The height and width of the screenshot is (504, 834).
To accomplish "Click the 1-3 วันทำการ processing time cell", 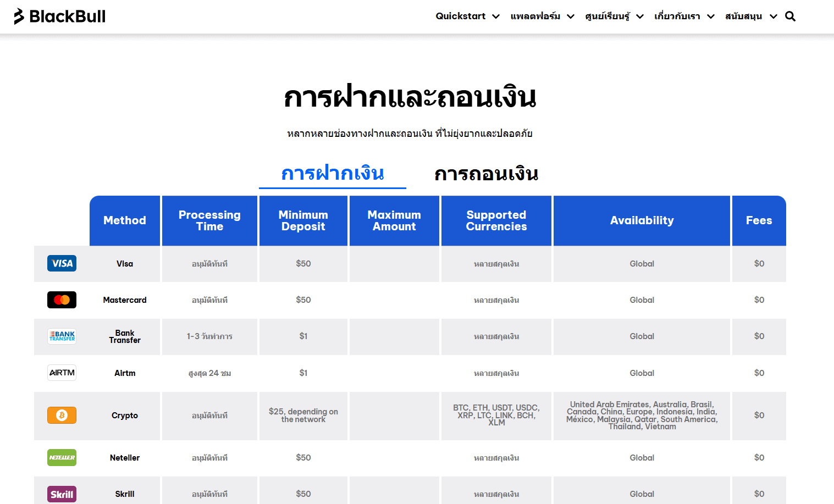I will (209, 336).
